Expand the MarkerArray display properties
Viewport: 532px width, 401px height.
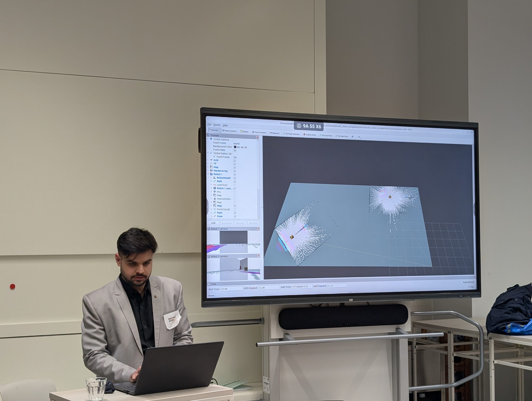(x=208, y=171)
